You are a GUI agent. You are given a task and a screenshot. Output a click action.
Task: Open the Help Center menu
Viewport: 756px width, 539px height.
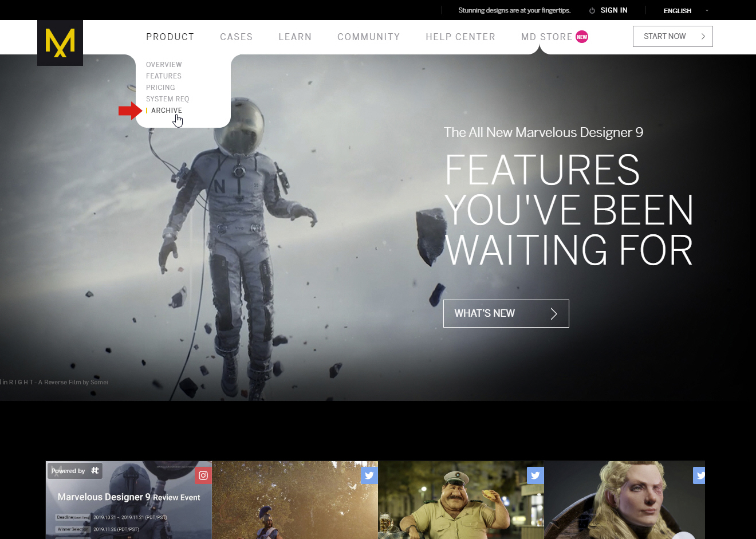(460, 37)
